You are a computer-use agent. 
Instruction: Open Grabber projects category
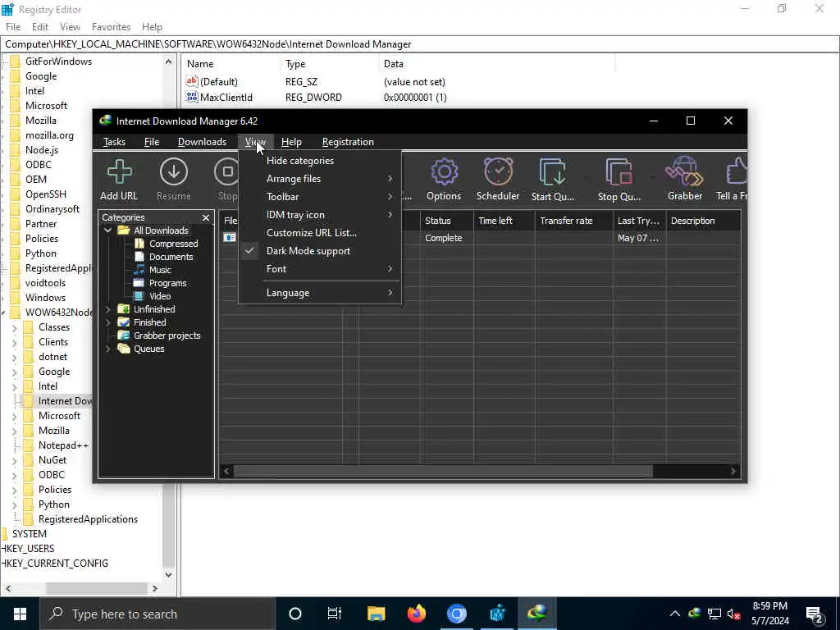[167, 336]
